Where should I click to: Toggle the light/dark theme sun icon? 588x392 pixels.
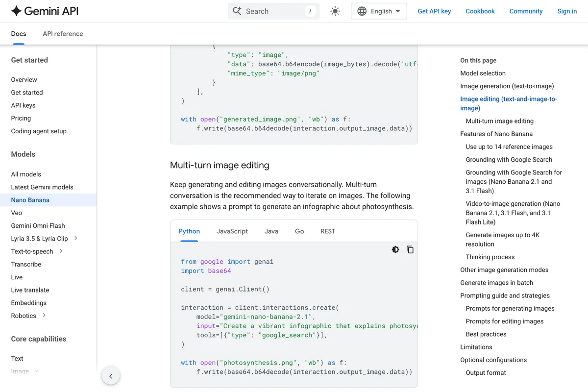coord(335,11)
